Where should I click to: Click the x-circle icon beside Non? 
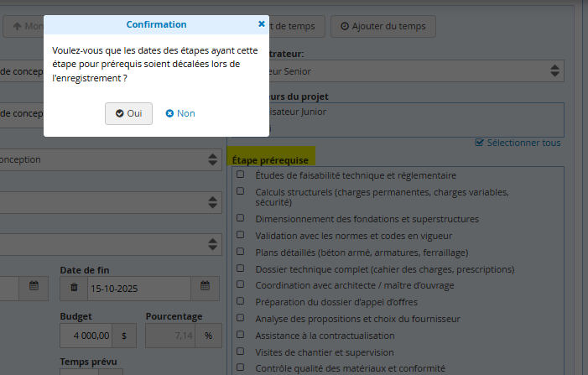[x=169, y=113]
